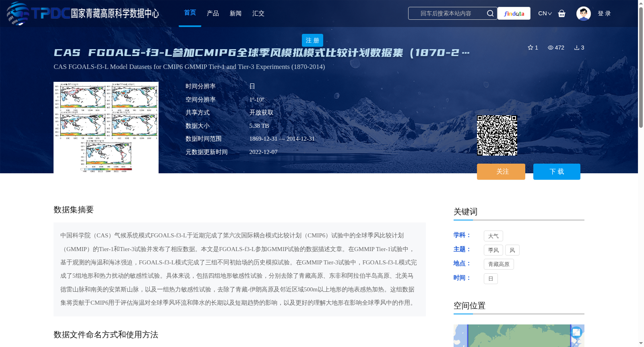The height and width of the screenshot is (347, 644).
Task: Click the '关键词' heading
Action: tap(465, 212)
